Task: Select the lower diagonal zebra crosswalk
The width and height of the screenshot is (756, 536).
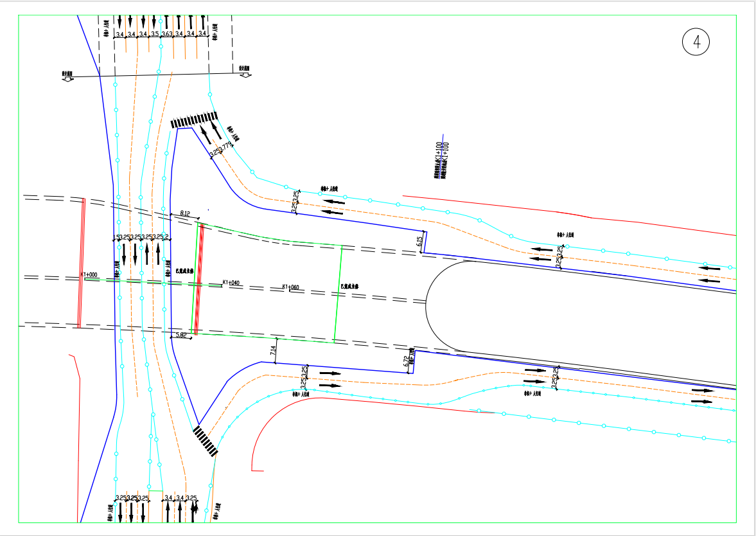Action: (x=206, y=441)
